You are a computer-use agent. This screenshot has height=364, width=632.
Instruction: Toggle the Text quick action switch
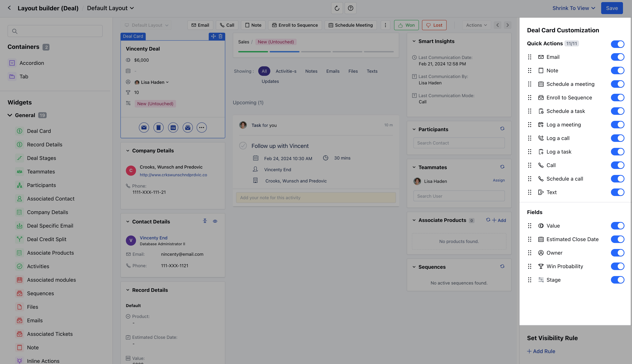pyautogui.click(x=618, y=192)
